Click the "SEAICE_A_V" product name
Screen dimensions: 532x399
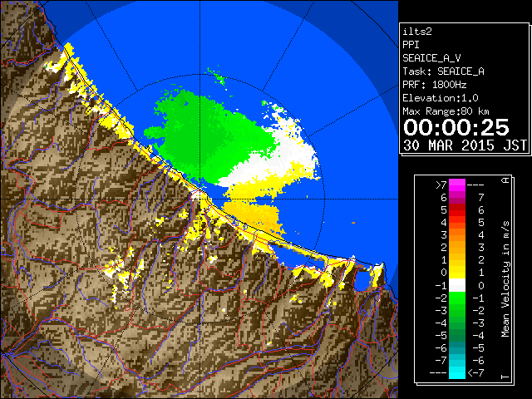pos(431,58)
